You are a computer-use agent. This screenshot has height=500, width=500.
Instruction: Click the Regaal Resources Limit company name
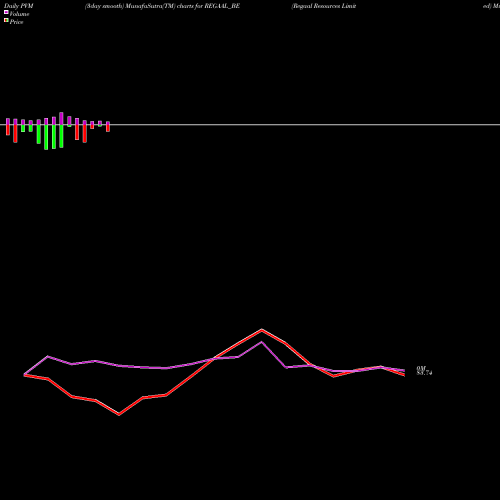(x=324, y=6)
